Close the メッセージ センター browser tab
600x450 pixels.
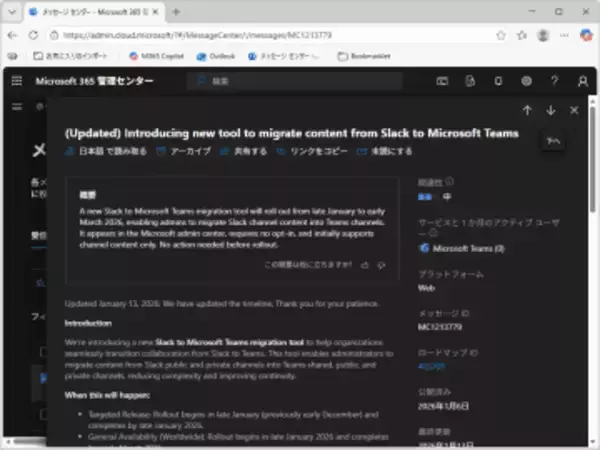tap(155, 12)
